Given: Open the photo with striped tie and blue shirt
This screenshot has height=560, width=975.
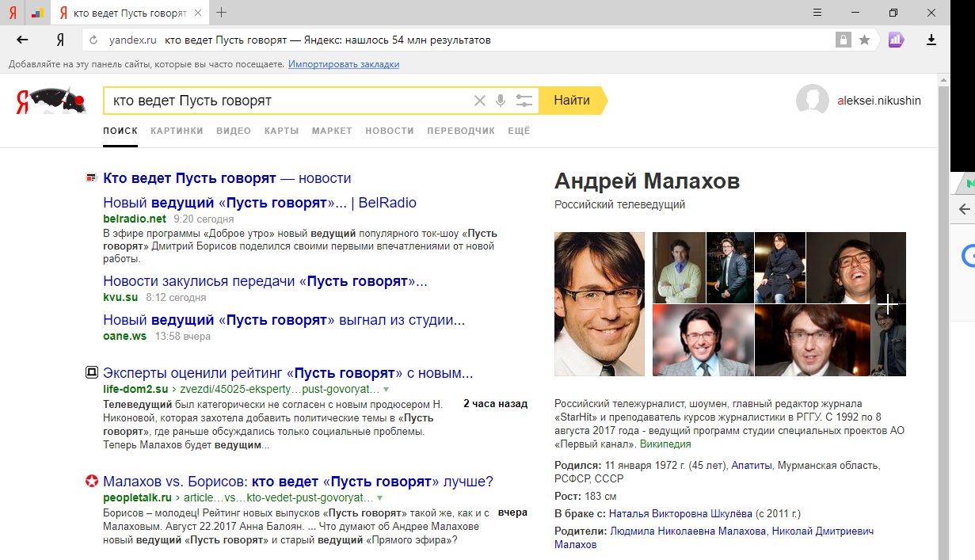Looking at the screenshot, I should [x=703, y=341].
